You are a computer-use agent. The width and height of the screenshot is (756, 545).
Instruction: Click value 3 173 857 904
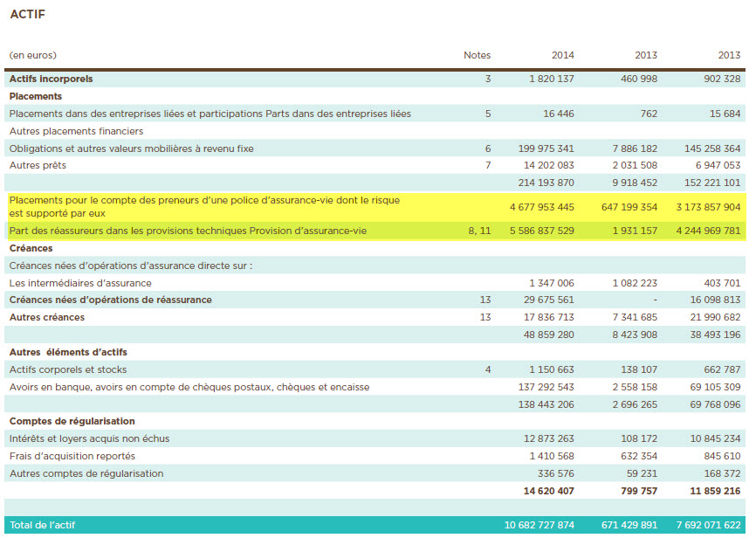708,207
